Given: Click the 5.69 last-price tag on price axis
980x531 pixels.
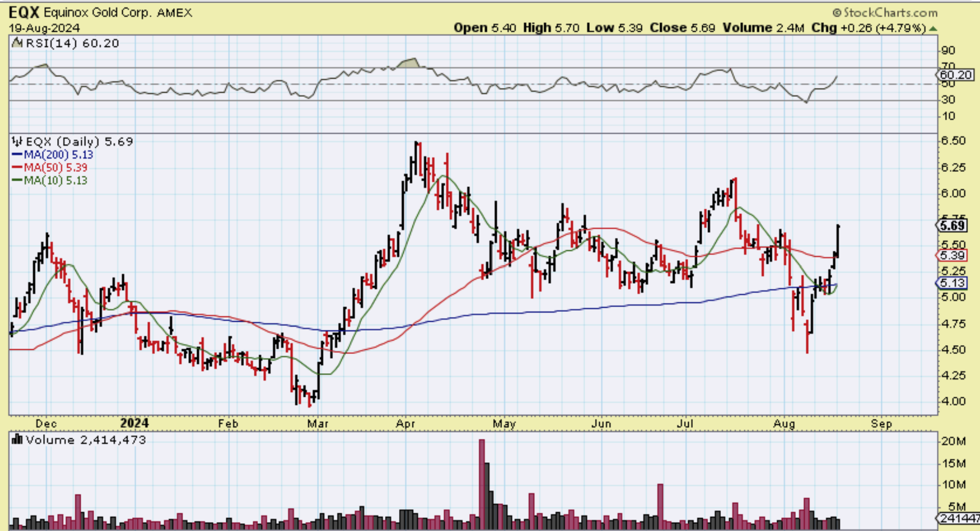Looking at the screenshot, I should [952, 225].
